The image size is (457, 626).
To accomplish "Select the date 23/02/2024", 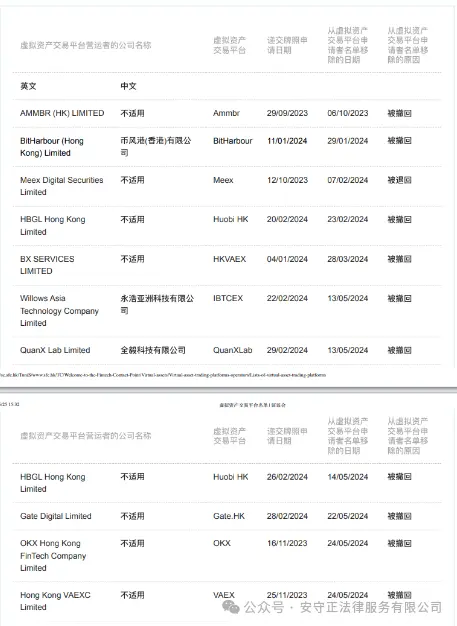I will tap(348, 220).
